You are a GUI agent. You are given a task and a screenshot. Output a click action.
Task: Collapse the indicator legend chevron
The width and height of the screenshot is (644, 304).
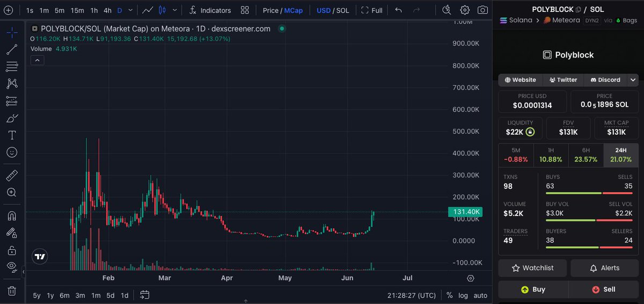click(x=38, y=61)
